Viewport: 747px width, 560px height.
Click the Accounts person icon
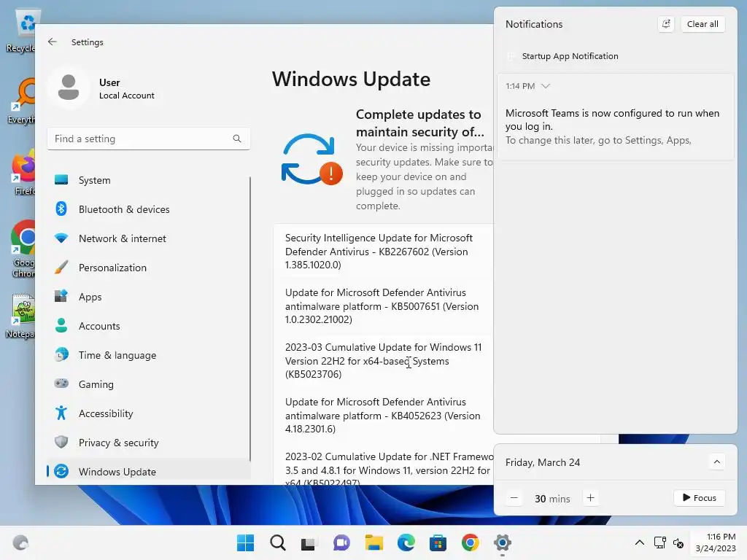(x=61, y=325)
